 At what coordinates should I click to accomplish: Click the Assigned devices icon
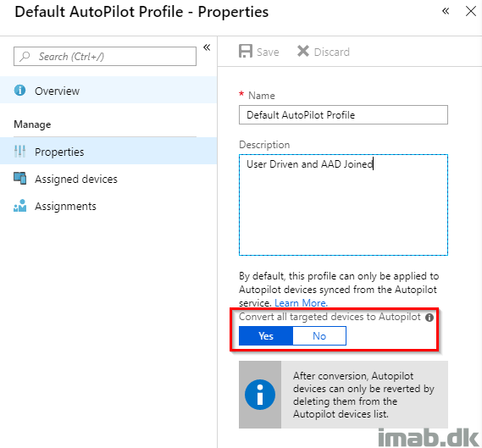(20, 179)
